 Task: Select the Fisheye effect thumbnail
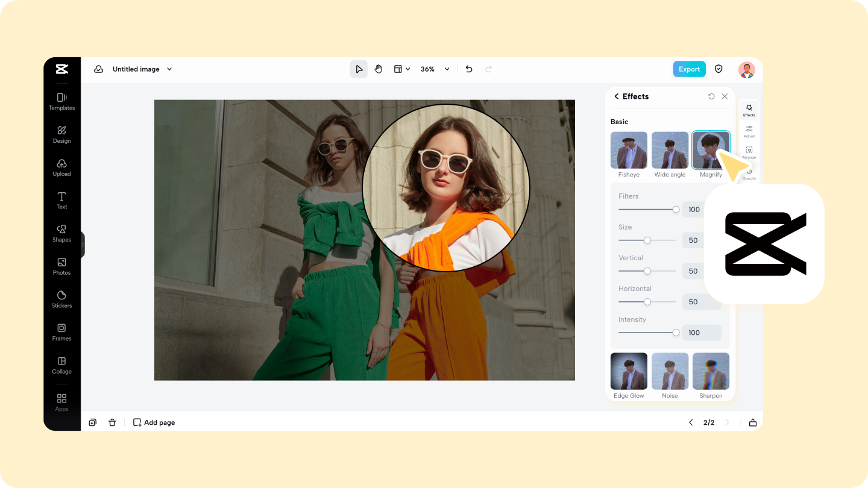coord(629,151)
